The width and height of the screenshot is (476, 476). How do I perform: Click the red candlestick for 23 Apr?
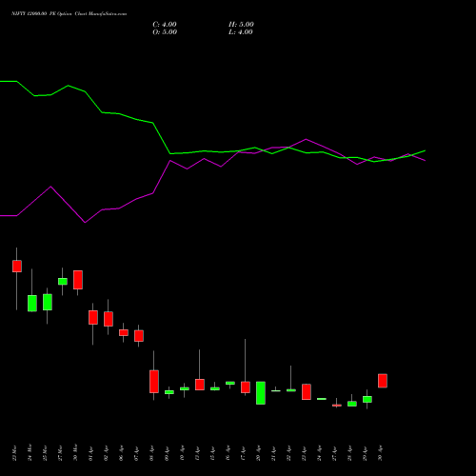(x=307, y=392)
